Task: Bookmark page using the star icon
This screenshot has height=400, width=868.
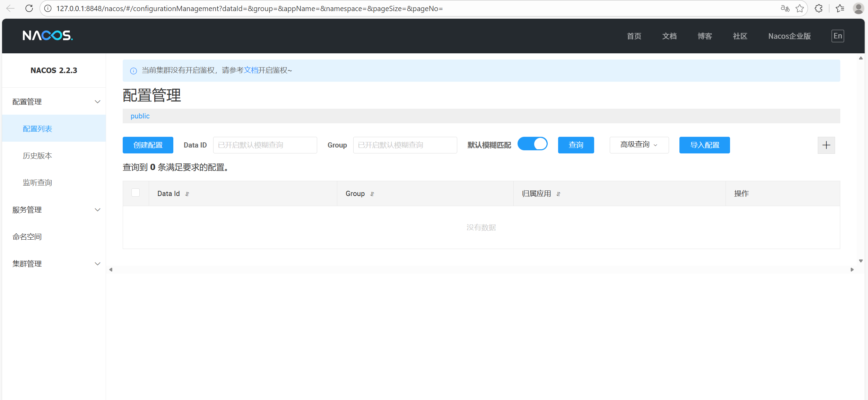Action: click(x=800, y=8)
